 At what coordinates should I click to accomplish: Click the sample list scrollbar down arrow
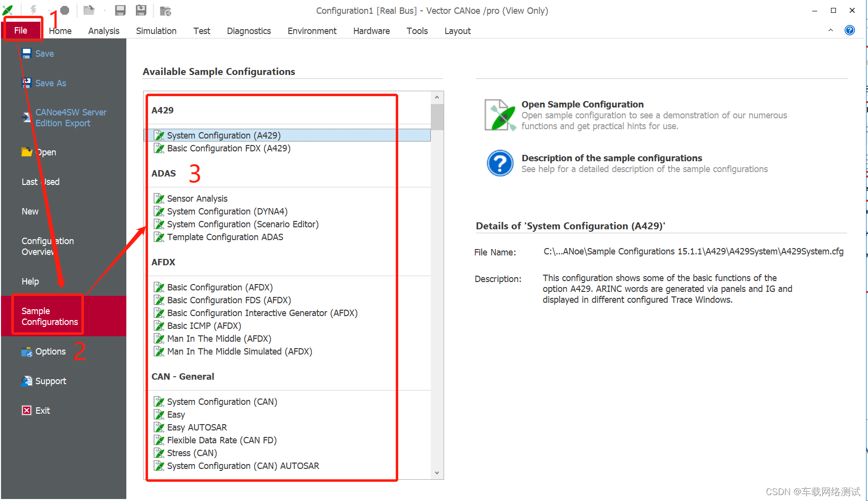tap(437, 472)
